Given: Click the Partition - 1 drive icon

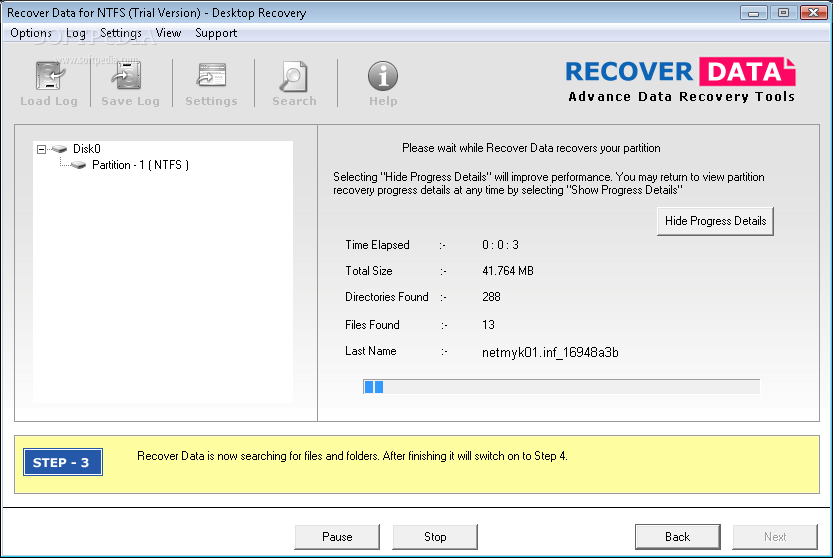Looking at the screenshot, I should [x=79, y=165].
